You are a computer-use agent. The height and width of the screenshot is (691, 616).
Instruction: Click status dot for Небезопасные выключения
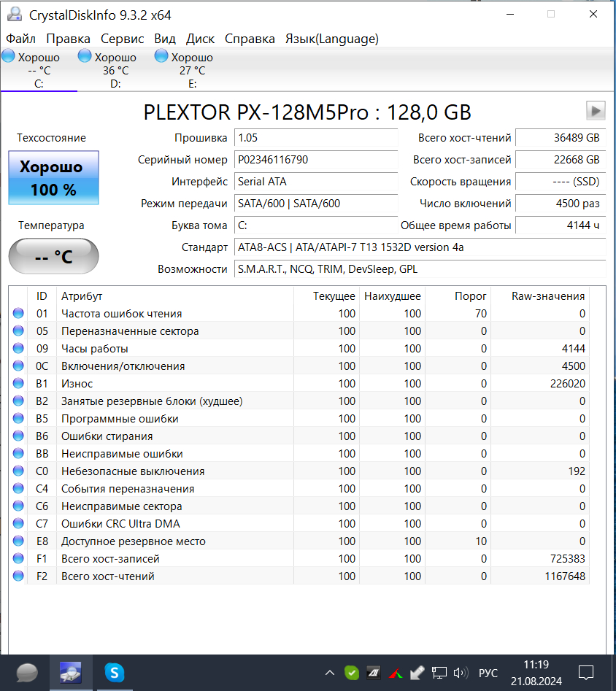(18, 471)
